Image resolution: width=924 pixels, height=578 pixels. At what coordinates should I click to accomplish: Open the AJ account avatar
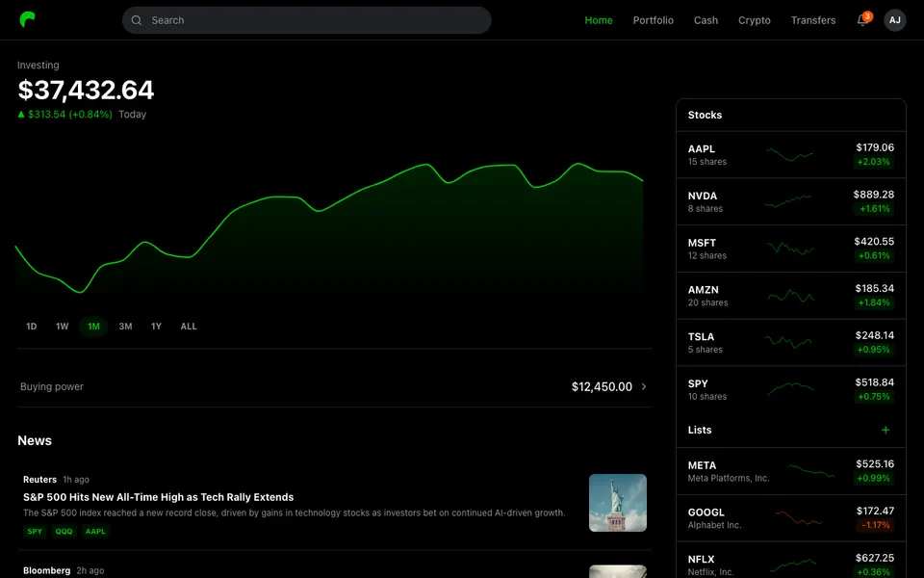(894, 20)
